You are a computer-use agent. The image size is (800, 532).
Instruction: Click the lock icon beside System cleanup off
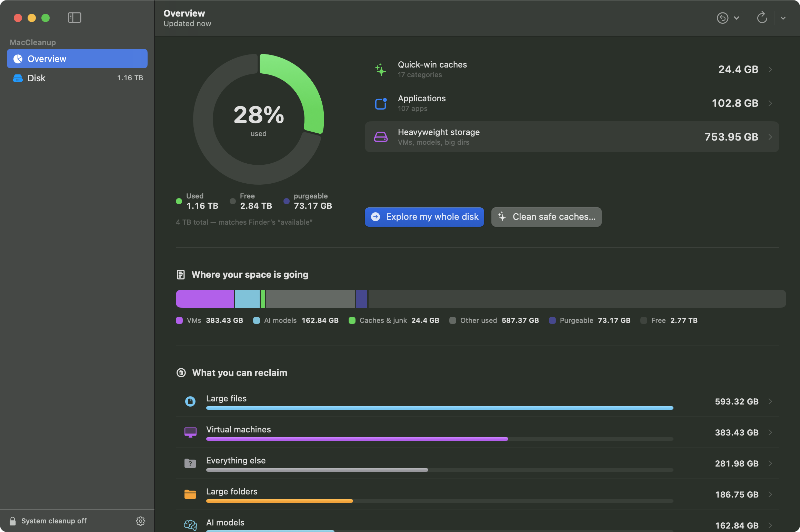13,521
